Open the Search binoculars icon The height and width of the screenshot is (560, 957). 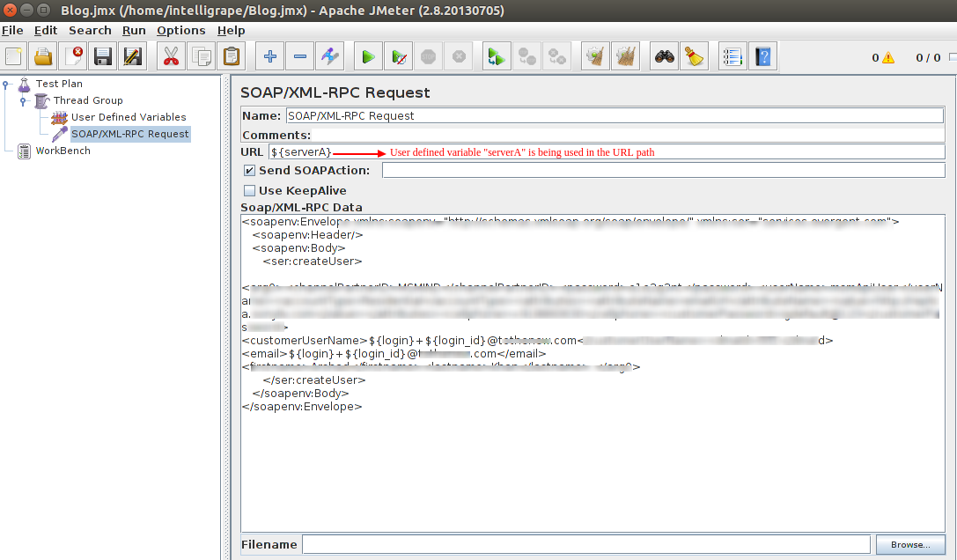tap(664, 57)
